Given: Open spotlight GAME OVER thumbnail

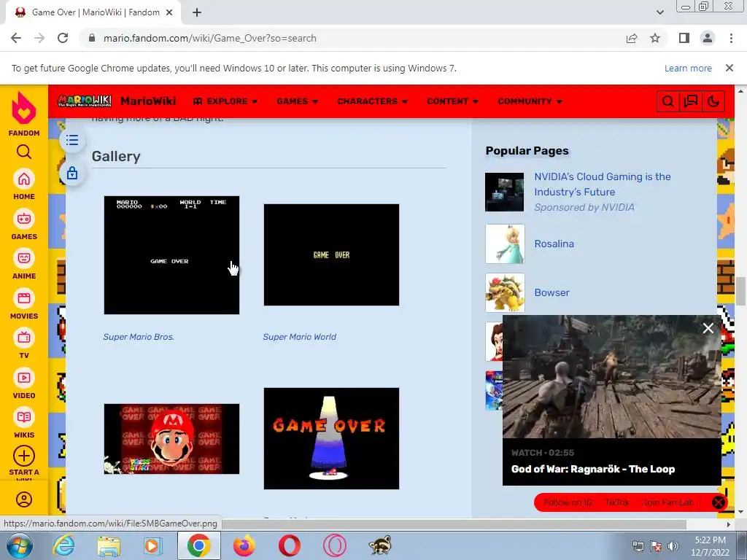Looking at the screenshot, I should tap(331, 438).
